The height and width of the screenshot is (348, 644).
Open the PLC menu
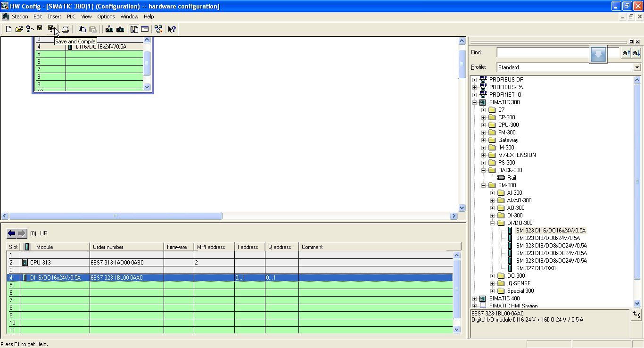pyautogui.click(x=71, y=17)
